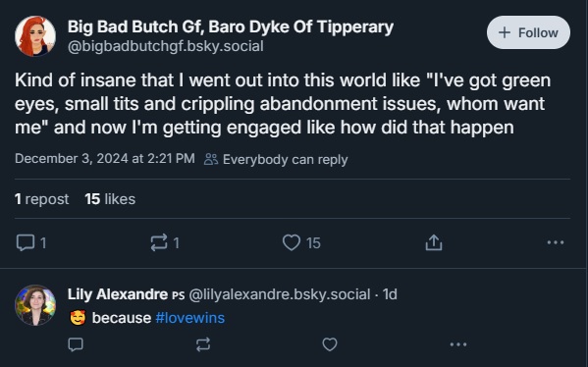Open share options with share icon

434,242
